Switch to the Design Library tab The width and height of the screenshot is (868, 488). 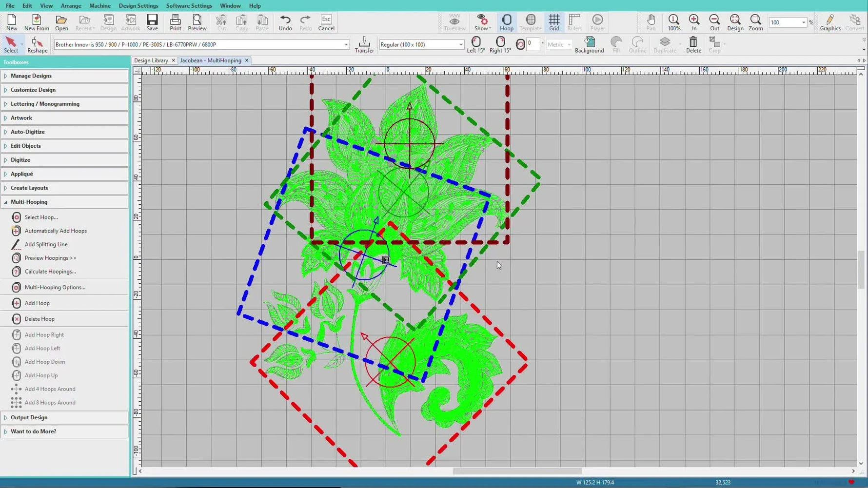coord(151,60)
